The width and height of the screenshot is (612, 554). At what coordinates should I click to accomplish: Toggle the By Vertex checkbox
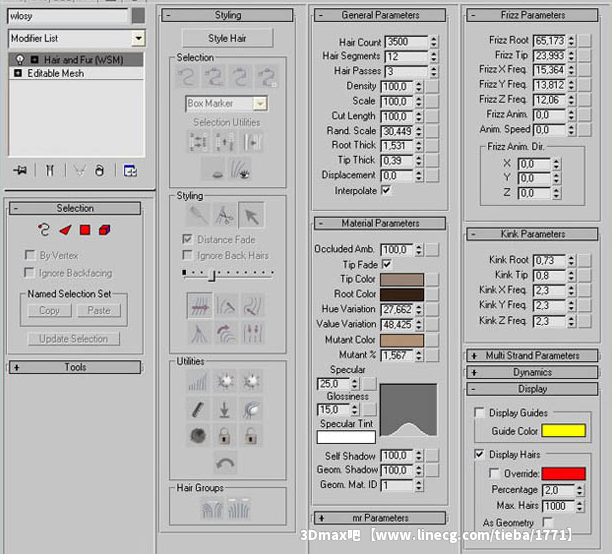[29, 255]
